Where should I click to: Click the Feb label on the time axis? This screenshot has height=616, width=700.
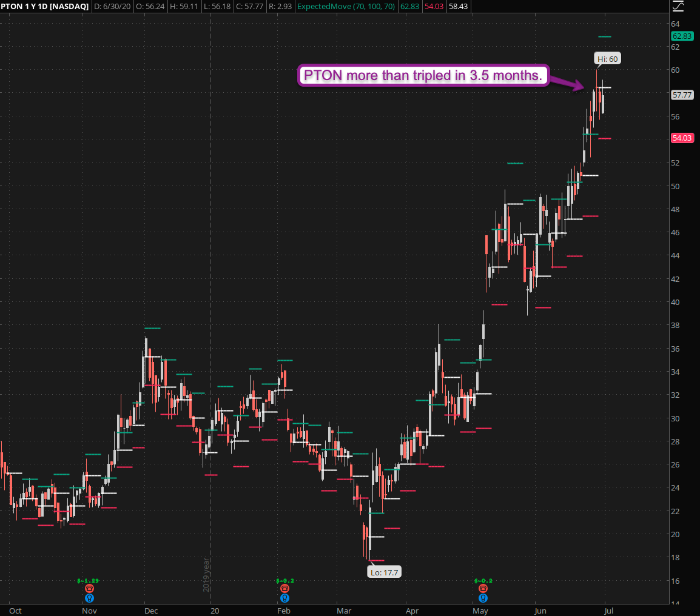[283, 611]
